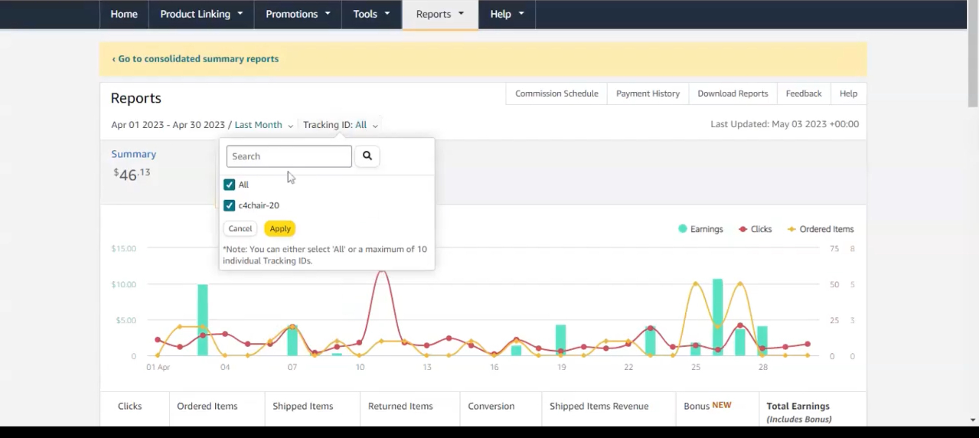Image resolution: width=980 pixels, height=438 pixels.
Task: Click the 'Apr 01 2023 - Apr 30 2023' date text
Action: (x=168, y=125)
